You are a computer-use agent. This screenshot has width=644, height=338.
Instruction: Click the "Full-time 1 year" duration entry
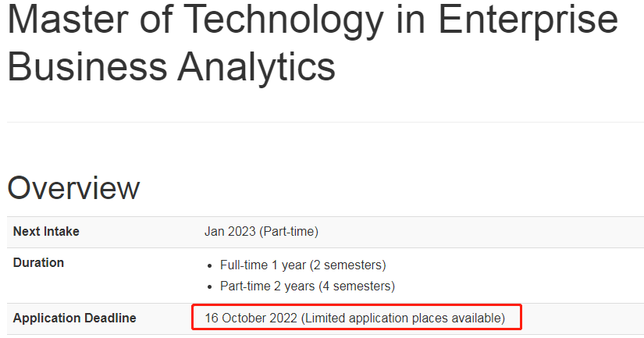tap(263, 265)
